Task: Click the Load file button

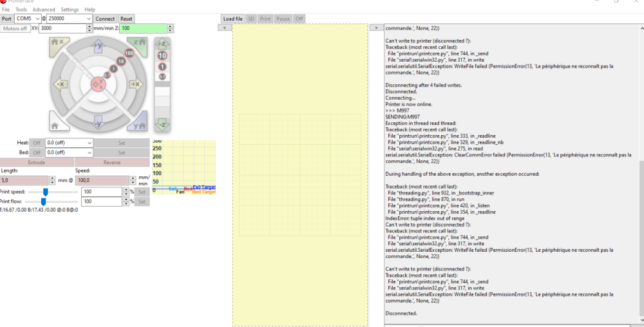Action: point(232,19)
